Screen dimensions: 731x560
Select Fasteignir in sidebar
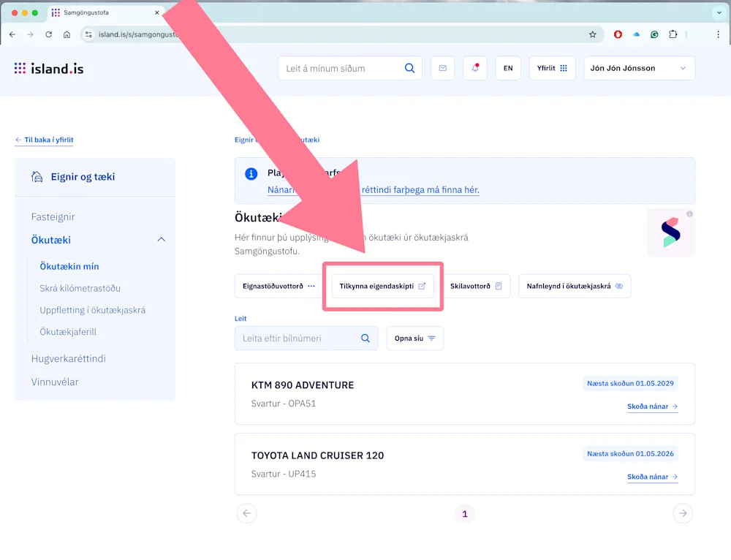click(x=53, y=217)
